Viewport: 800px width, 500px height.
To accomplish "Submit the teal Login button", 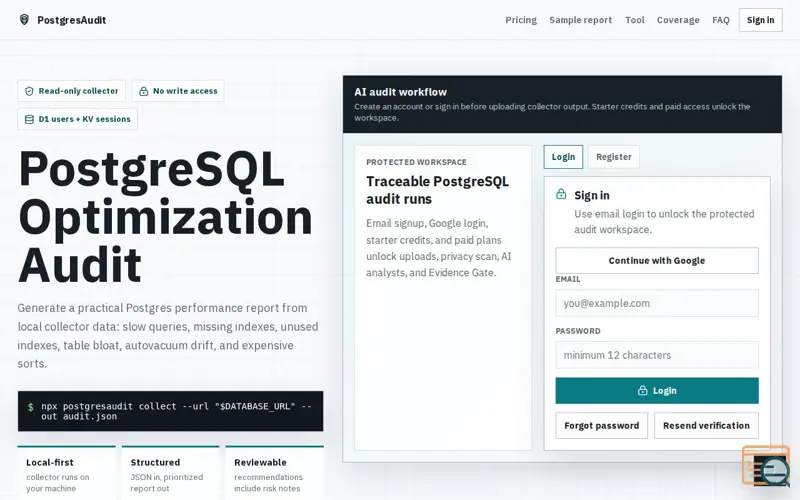I will pyautogui.click(x=657, y=391).
